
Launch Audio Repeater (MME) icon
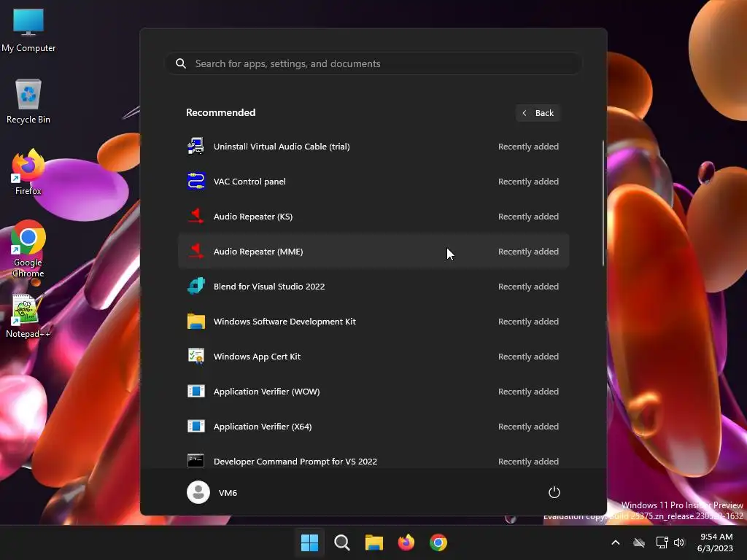(x=196, y=252)
